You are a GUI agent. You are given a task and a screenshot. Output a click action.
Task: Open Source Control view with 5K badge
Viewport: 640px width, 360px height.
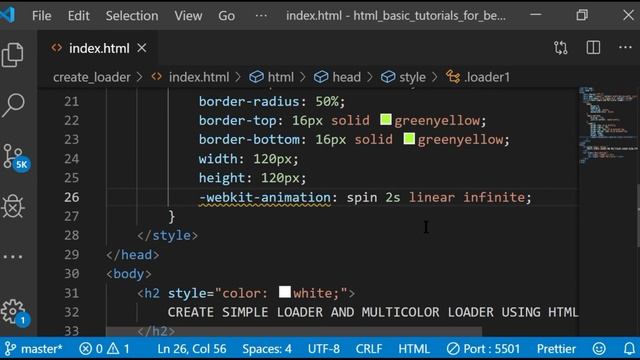coord(16,157)
